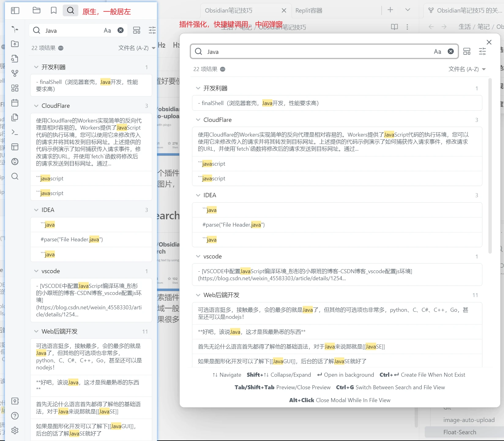504x441 pixels.
Task: Select image-auto-upload in the right panel
Action: click(x=469, y=420)
